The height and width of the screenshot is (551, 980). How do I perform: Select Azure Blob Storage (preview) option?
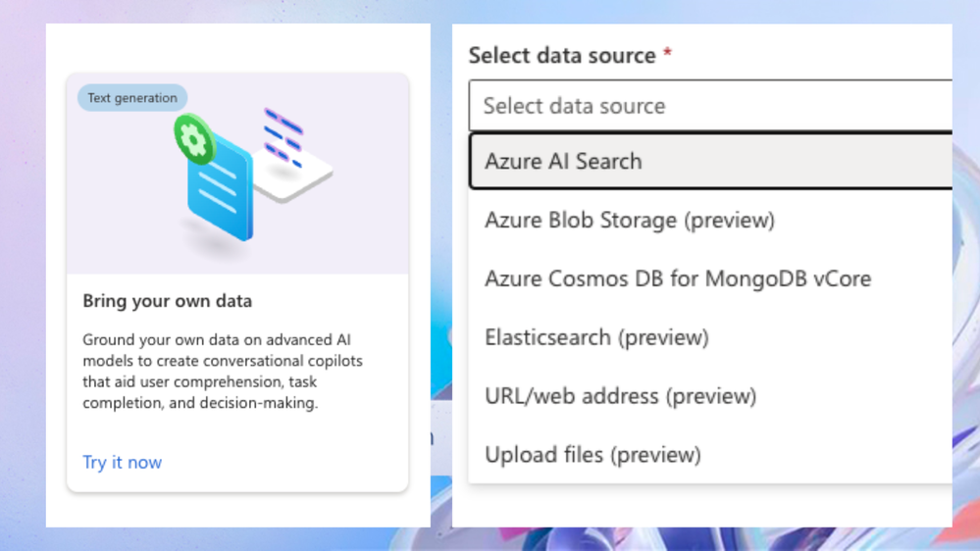click(x=629, y=220)
